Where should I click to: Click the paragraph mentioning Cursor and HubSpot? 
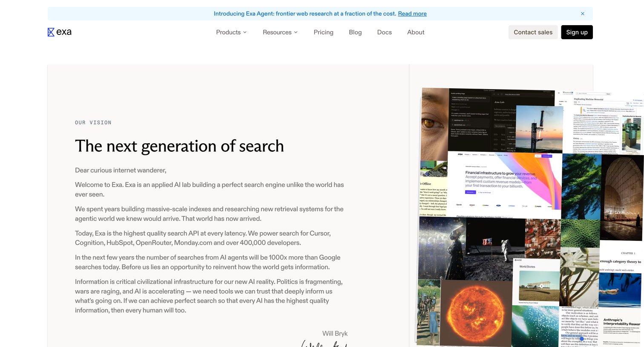[x=203, y=238]
